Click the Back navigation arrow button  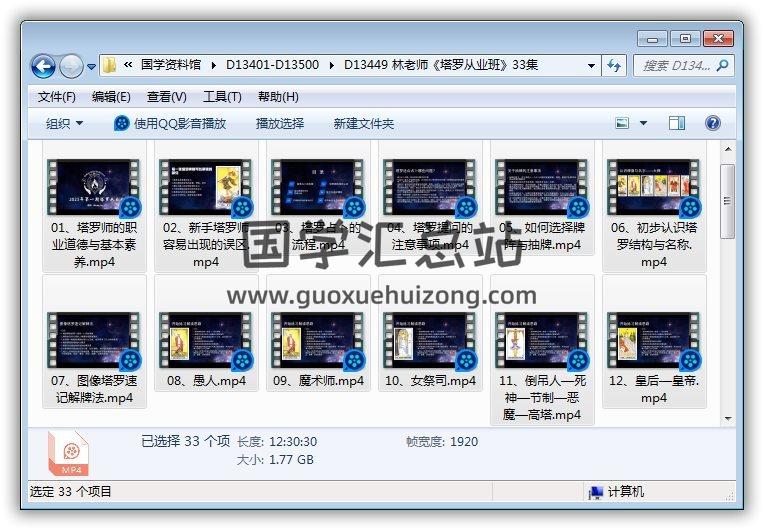click(x=43, y=66)
